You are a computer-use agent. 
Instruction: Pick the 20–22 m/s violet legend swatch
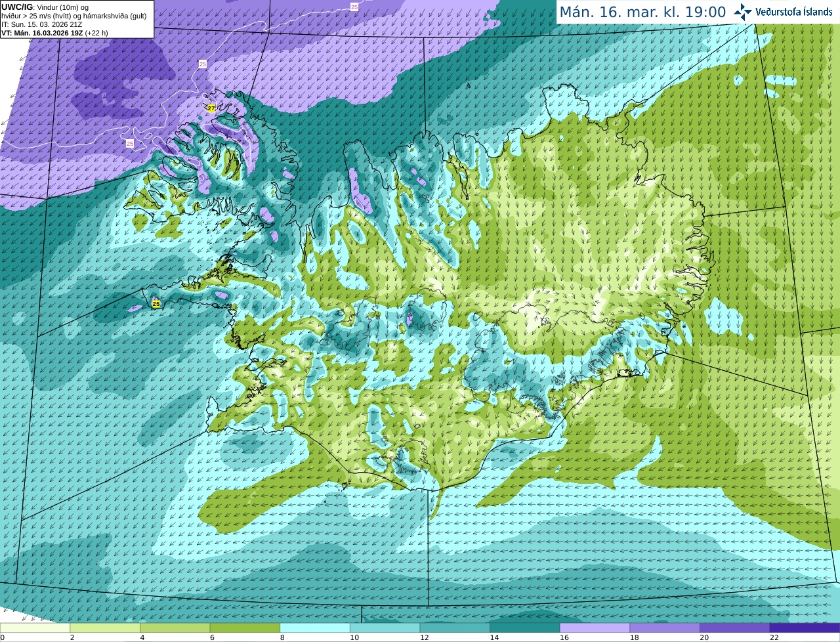[735, 628]
